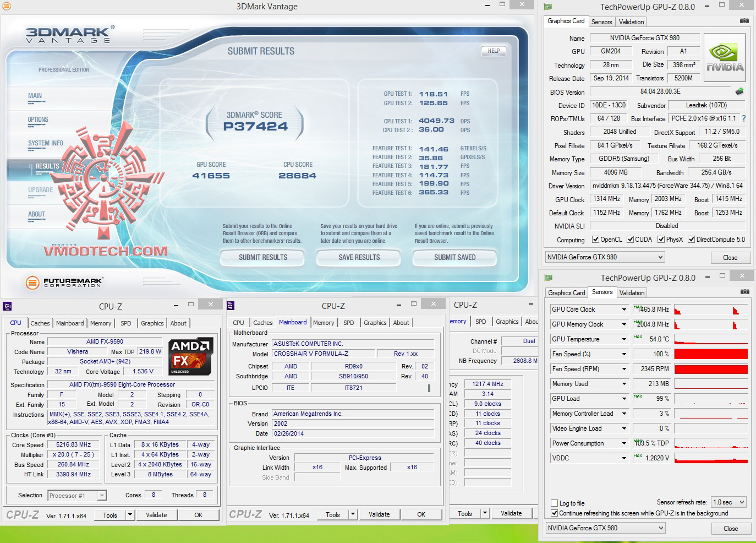The height and width of the screenshot is (543, 756).
Task: Click OK in the CPU-Z CPU tab window
Action: pyautogui.click(x=199, y=515)
